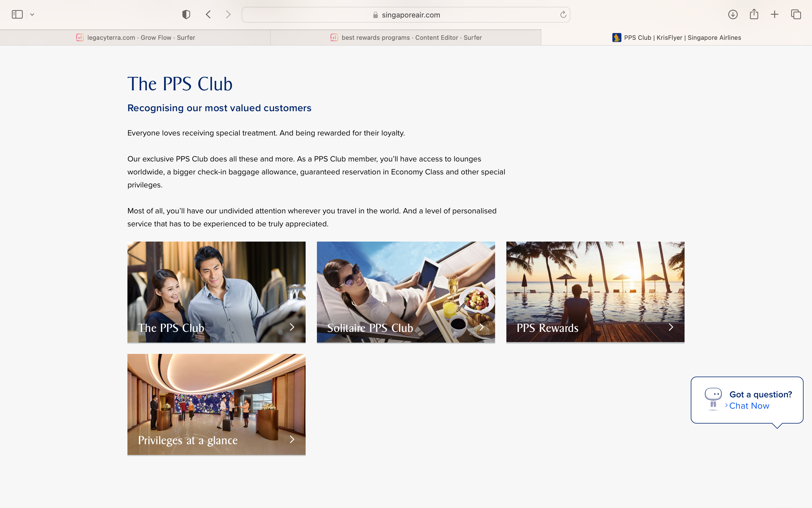Open the Privileges at a glance card
The width and height of the screenshot is (812, 508).
point(217,404)
